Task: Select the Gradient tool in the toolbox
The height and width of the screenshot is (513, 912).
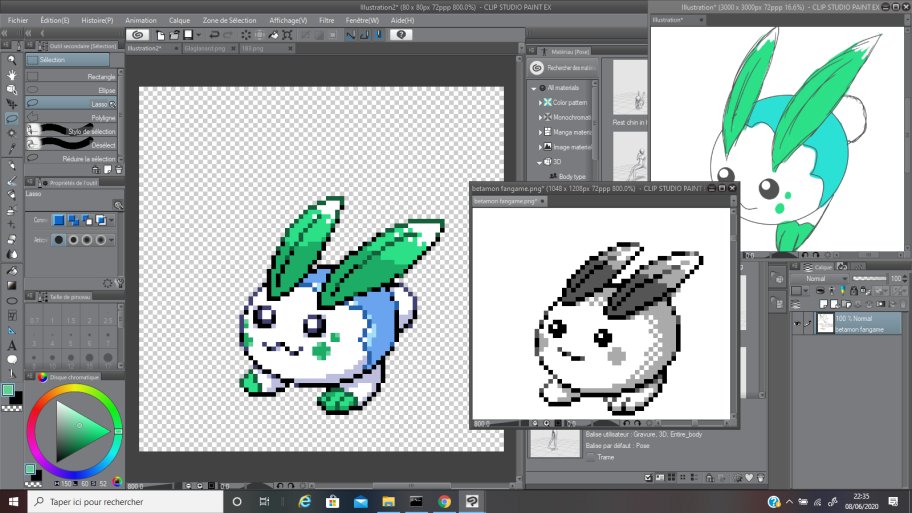Action: (x=12, y=286)
